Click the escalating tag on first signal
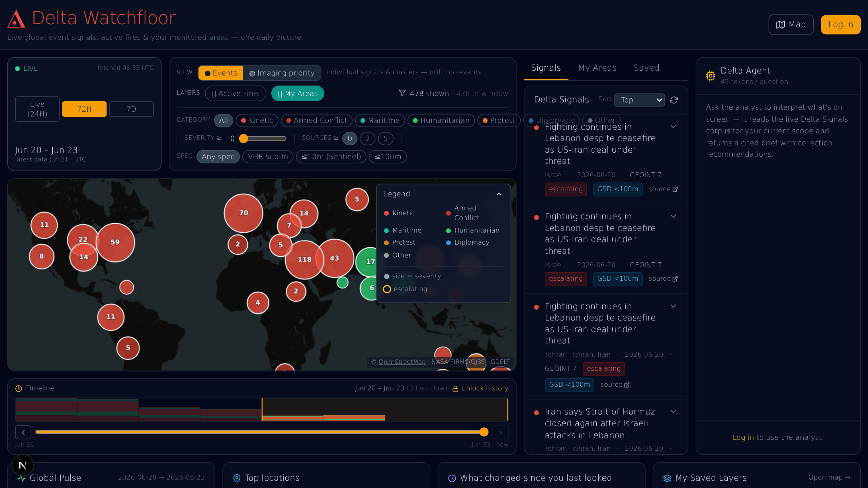The image size is (868, 488). click(x=566, y=189)
